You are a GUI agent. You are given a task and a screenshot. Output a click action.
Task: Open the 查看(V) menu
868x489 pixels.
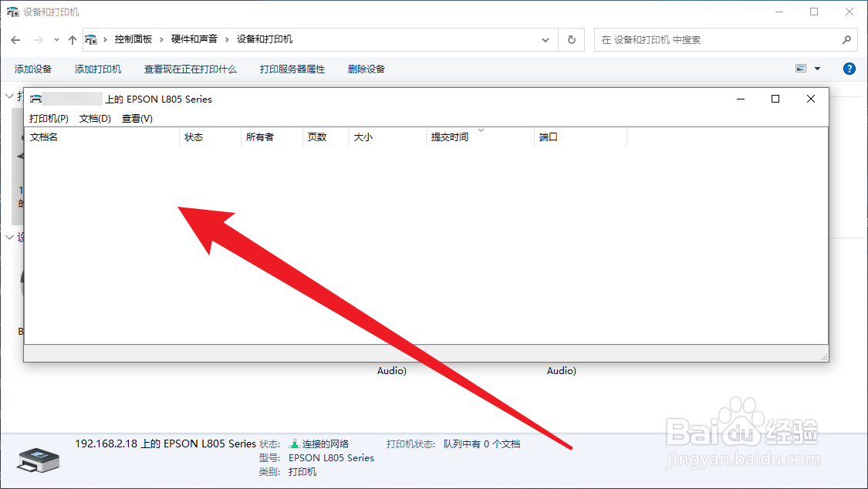[x=137, y=118]
